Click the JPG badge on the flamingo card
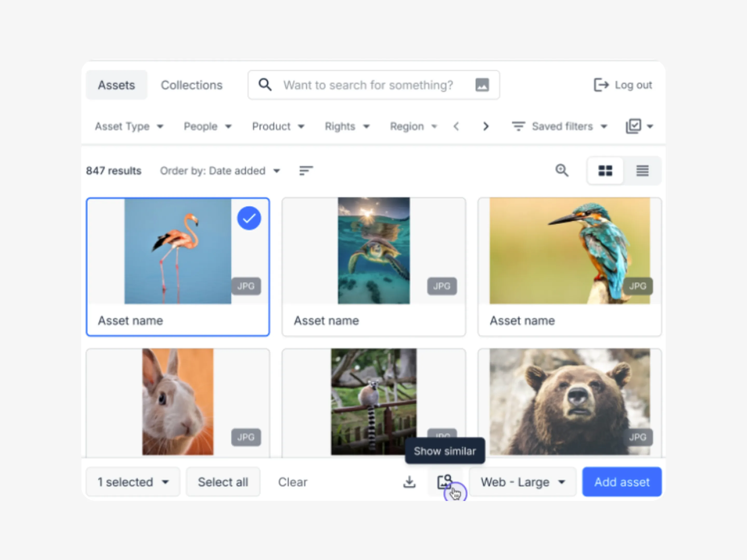The height and width of the screenshot is (560, 747). coord(246,286)
